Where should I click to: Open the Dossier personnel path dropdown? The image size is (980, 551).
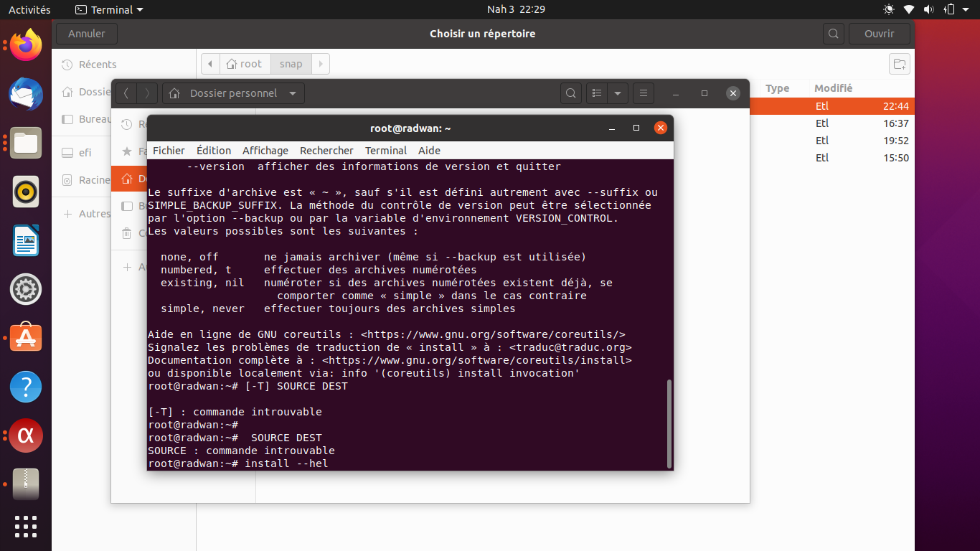point(234,93)
